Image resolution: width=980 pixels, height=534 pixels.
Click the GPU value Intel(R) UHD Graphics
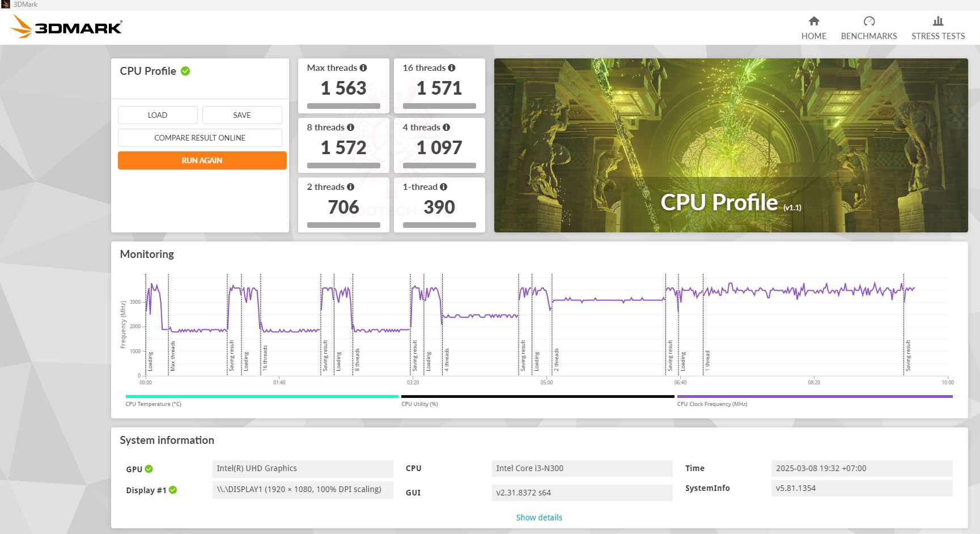click(303, 468)
